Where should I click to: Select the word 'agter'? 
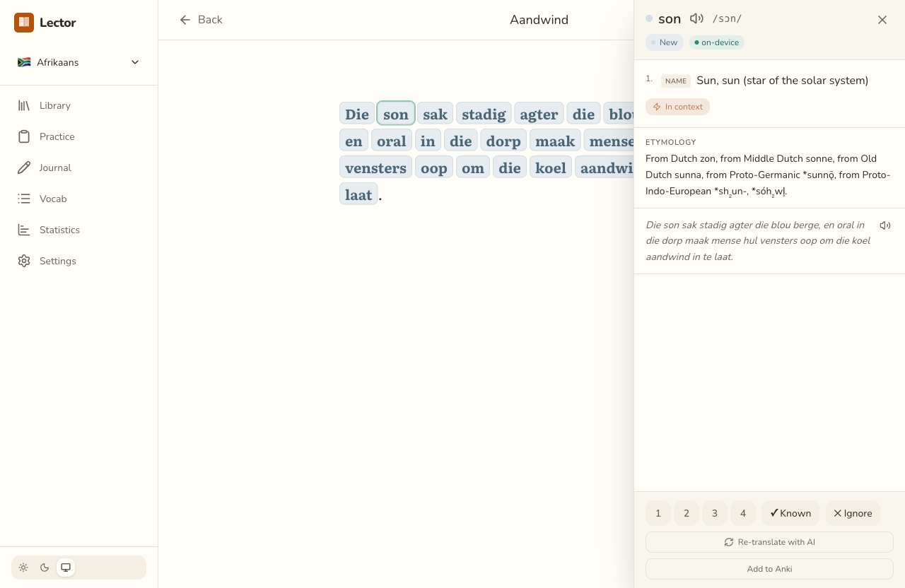(539, 114)
